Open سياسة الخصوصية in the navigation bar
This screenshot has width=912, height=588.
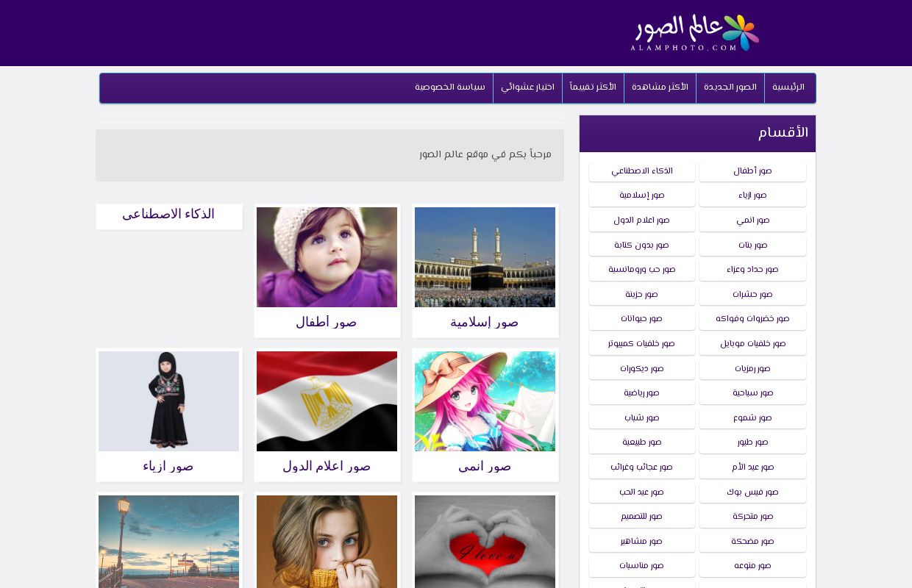(450, 87)
